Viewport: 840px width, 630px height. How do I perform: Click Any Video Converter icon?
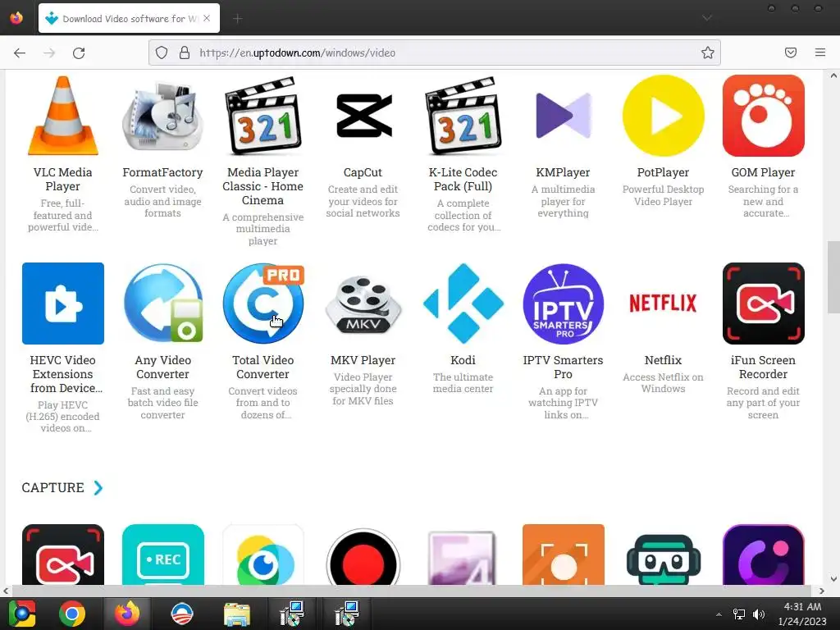point(163,304)
